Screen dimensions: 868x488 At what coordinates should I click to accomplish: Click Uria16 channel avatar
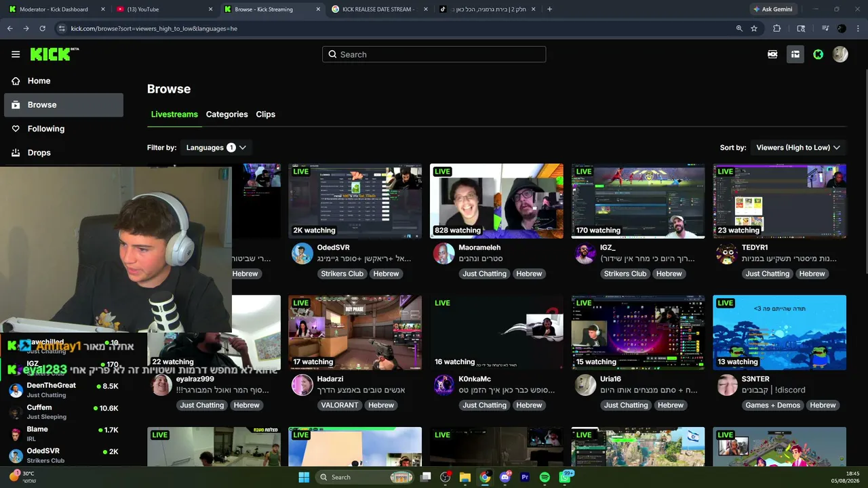coord(585,386)
